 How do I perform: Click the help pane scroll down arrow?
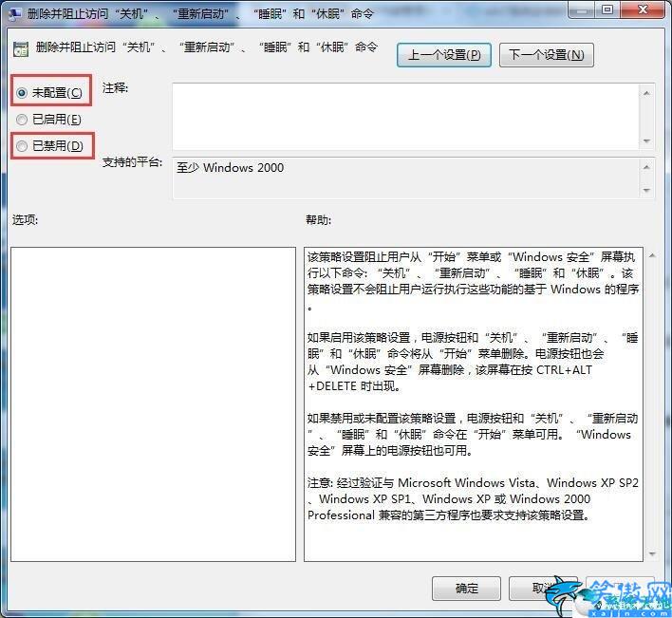(652, 554)
